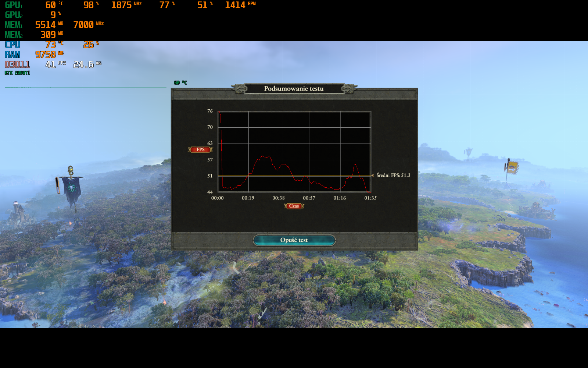The width and height of the screenshot is (588, 368).
Task: Click the 01:16 time axis label
Action: click(x=340, y=198)
